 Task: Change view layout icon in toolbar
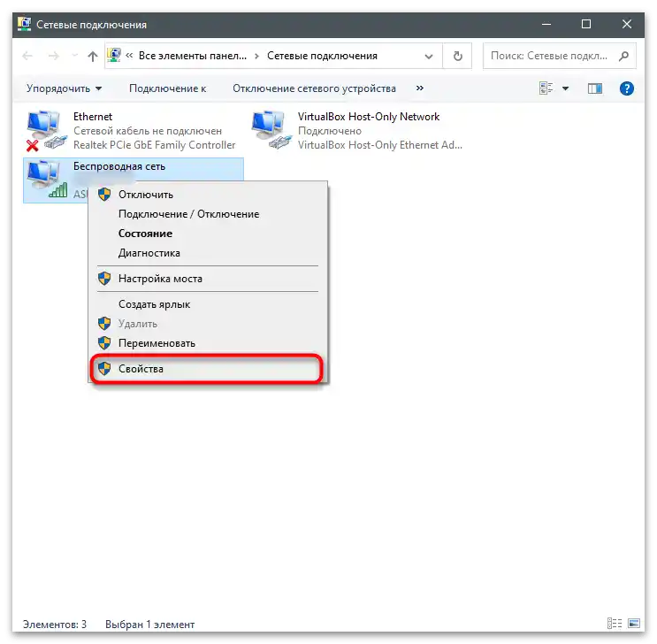[x=546, y=88]
